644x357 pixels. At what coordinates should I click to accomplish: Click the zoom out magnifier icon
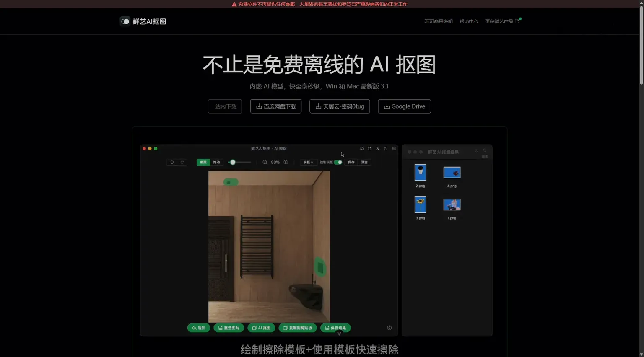point(265,162)
